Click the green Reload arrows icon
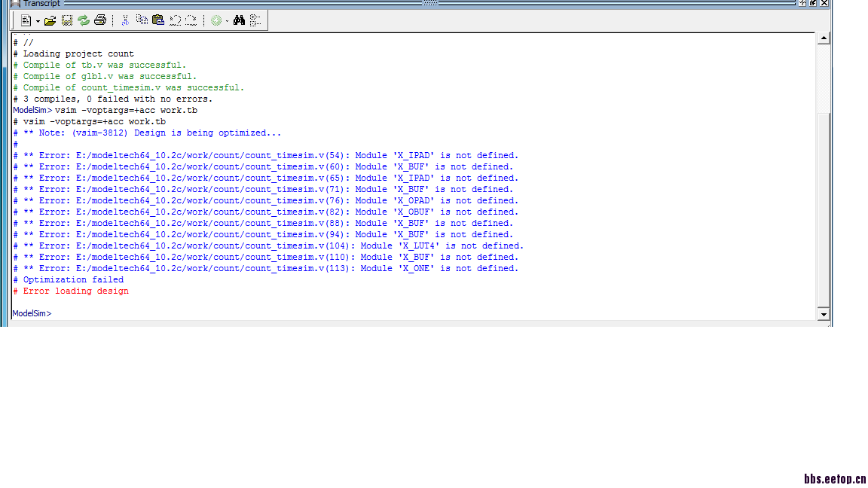Screen dimensions: 868x488 point(84,20)
